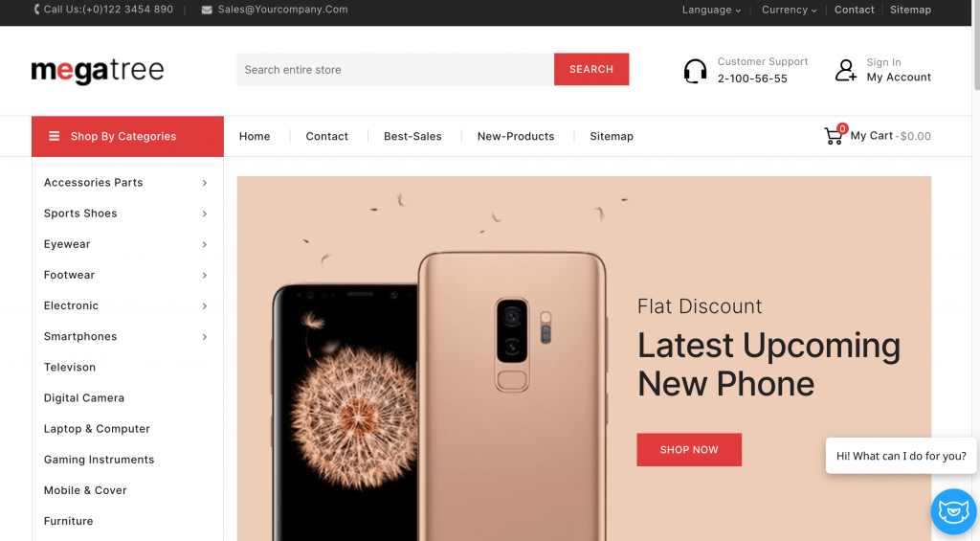The width and height of the screenshot is (980, 541).
Task: Click the SHOP NOW banner button
Action: pyautogui.click(x=689, y=450)
